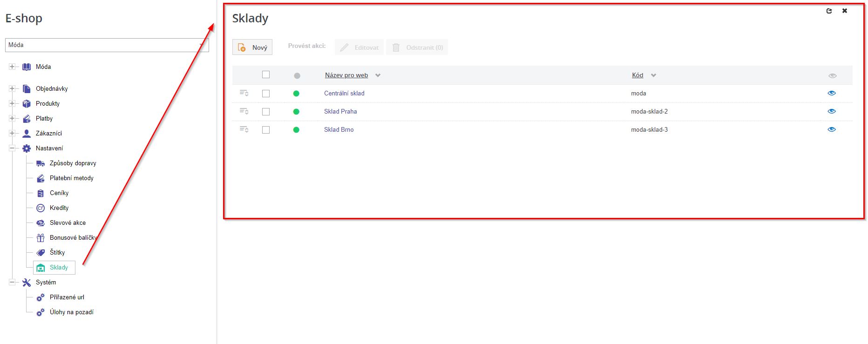868x344 pixels.
Task: Click the clipboard icon beside Ceníky
Action: pyautogui.click(x=41, y=193)
